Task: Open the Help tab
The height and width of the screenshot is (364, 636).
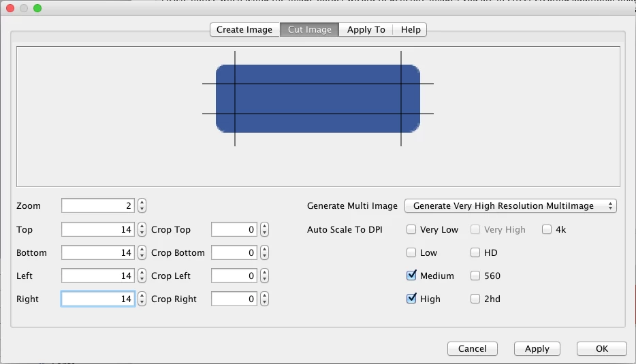Action: point(410,29)
